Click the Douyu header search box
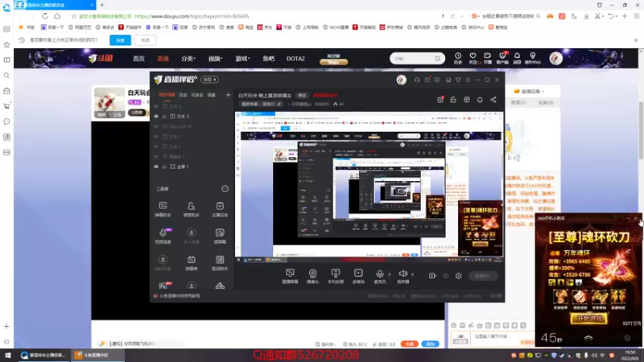644x362 pixels. (x=417, y=58)
